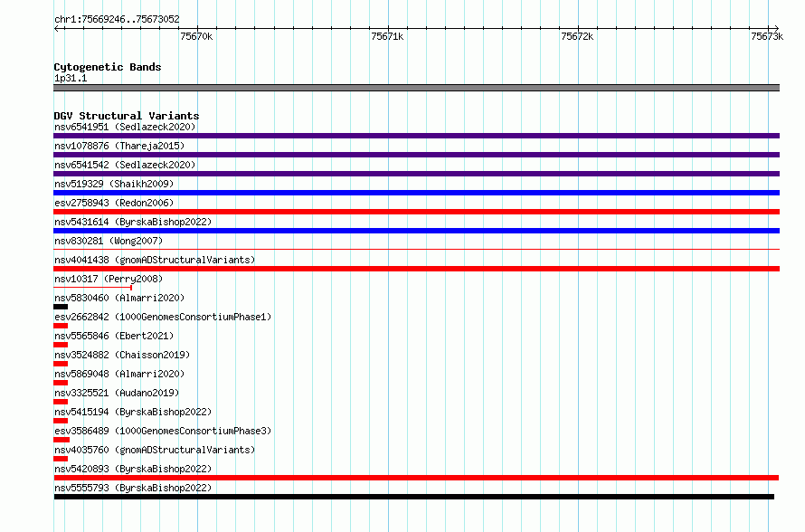Open the esv2662842 (1000GenomesConsortiumPhase1) label
The width and height of the screenshot is (805, 532).
coord(163,317)
